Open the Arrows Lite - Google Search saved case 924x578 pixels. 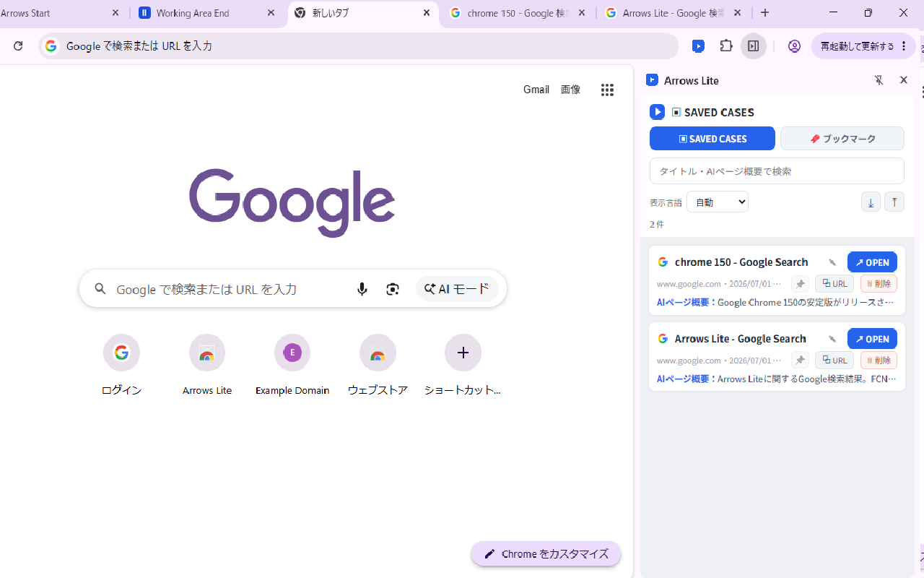pos(872,339)
